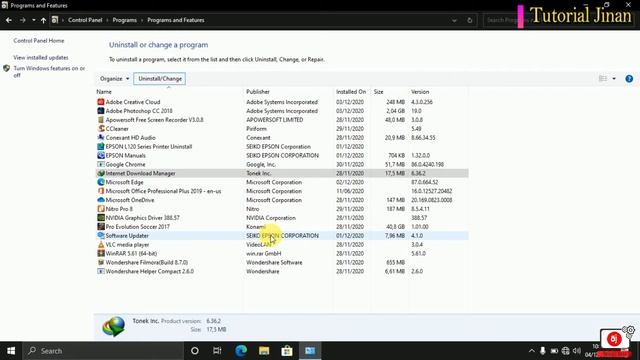This screenshot has height=360, width=640.
Task: Open Control Panel Home link
Action: pyautogui.click(x=39, y=41)
